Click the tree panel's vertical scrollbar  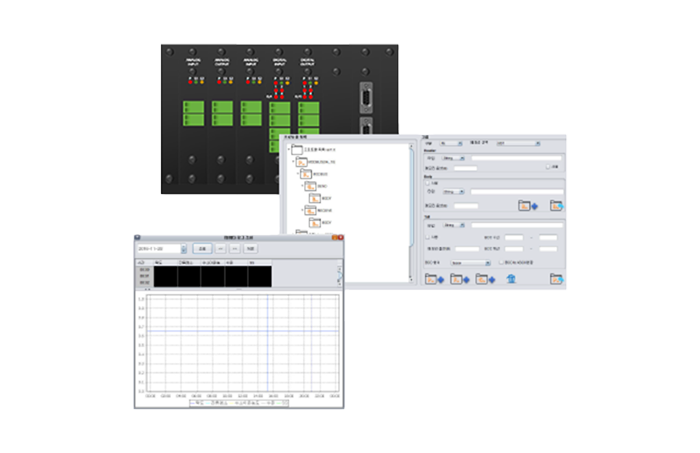pos(411,212)
